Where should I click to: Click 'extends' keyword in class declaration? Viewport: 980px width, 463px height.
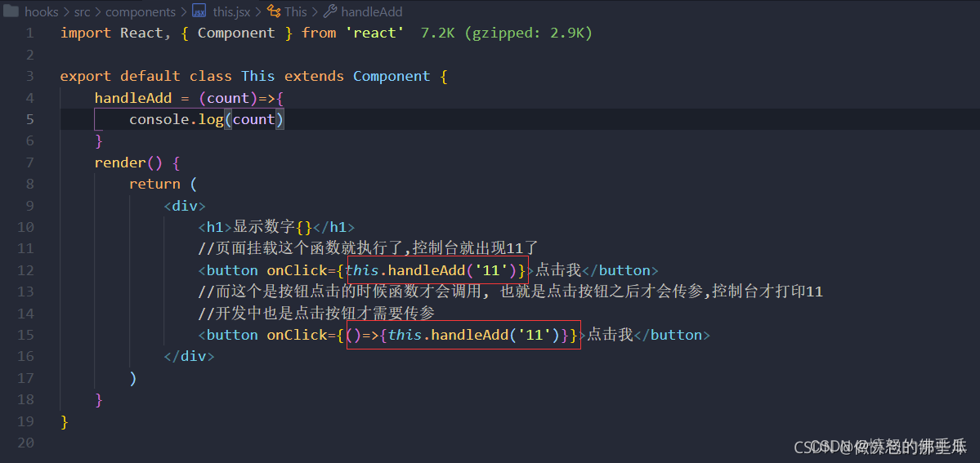coord(315,76)
